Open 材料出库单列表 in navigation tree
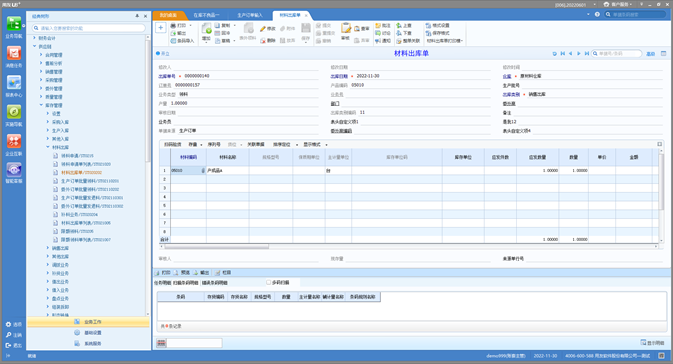The image size is (673, 364). 85,223
